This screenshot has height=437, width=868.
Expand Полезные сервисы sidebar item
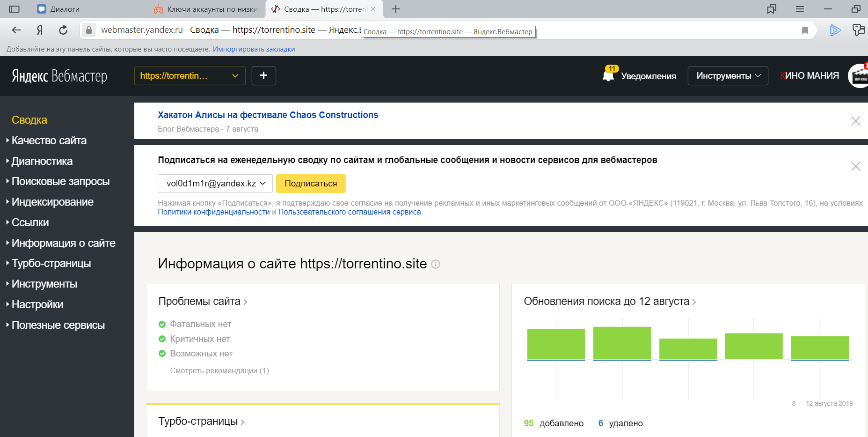(x=58, y=325)
